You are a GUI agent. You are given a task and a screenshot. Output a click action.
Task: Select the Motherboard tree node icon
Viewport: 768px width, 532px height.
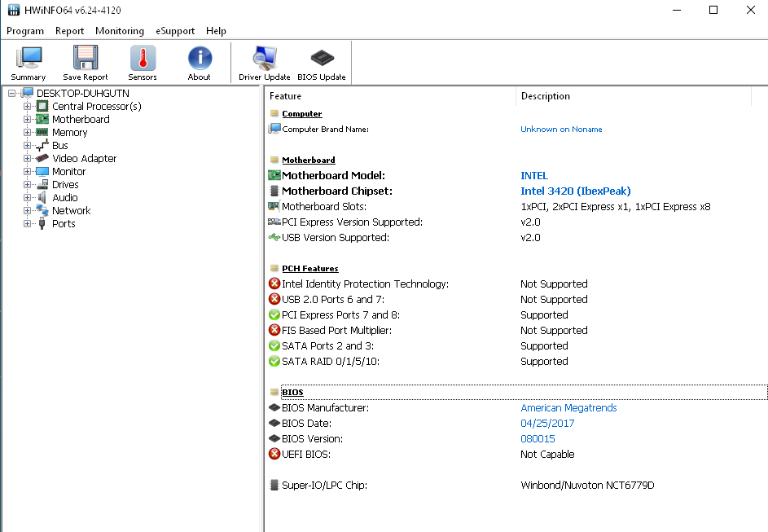[42, 119]
